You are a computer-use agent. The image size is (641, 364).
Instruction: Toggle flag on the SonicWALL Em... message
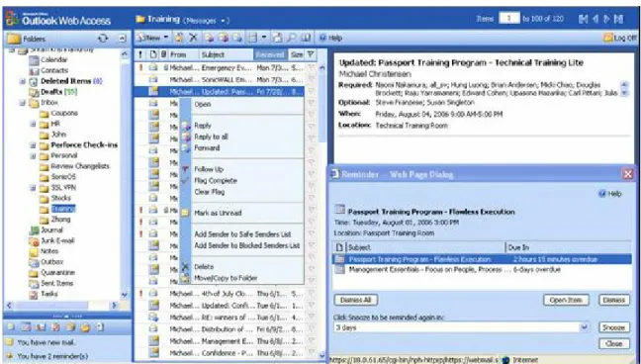(x=311, y=80)
